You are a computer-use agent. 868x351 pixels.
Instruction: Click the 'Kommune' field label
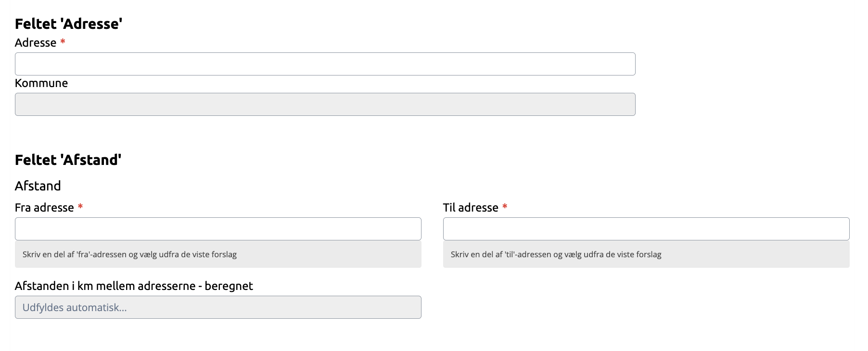click(x=41, y=83)
